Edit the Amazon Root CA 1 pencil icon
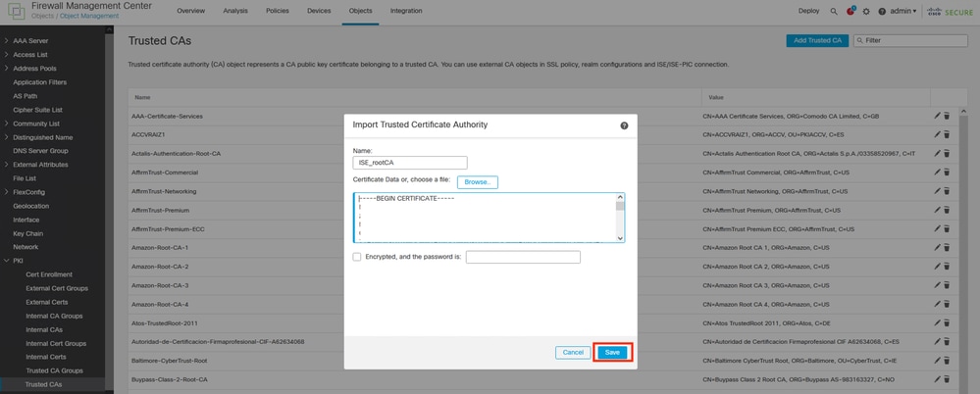 coord(937,247)
